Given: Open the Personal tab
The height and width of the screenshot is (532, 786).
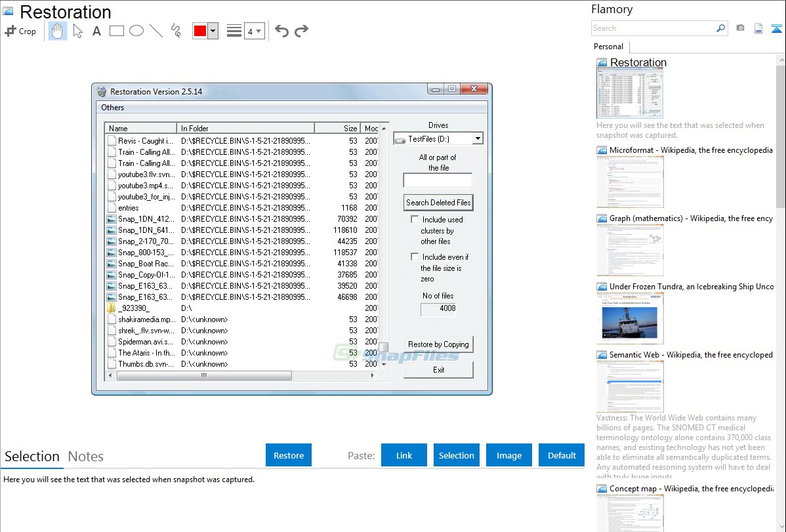Looking at the screenshot, I should (608, 47).
